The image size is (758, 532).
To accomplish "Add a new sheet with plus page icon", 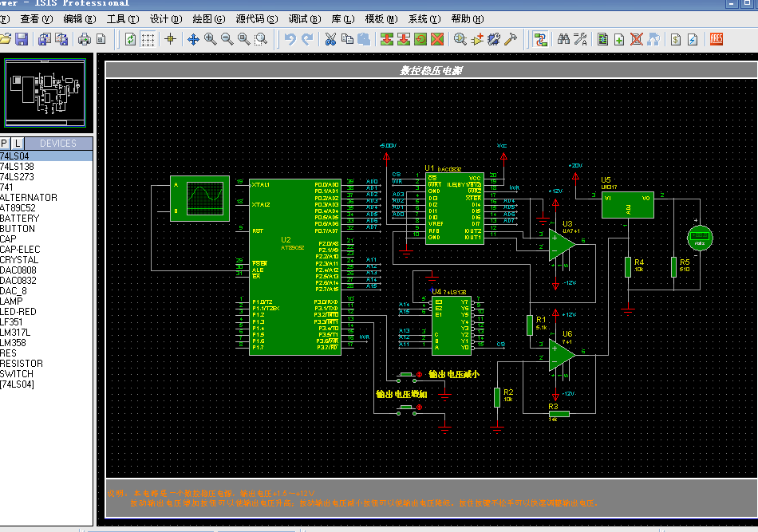I will click(619, 39).
